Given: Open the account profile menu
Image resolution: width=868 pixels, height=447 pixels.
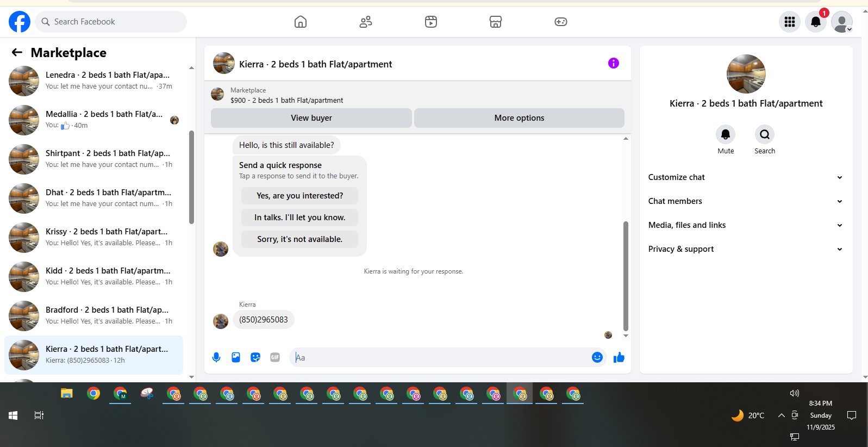Looking at the screenshot, I should tap(842, 22).
